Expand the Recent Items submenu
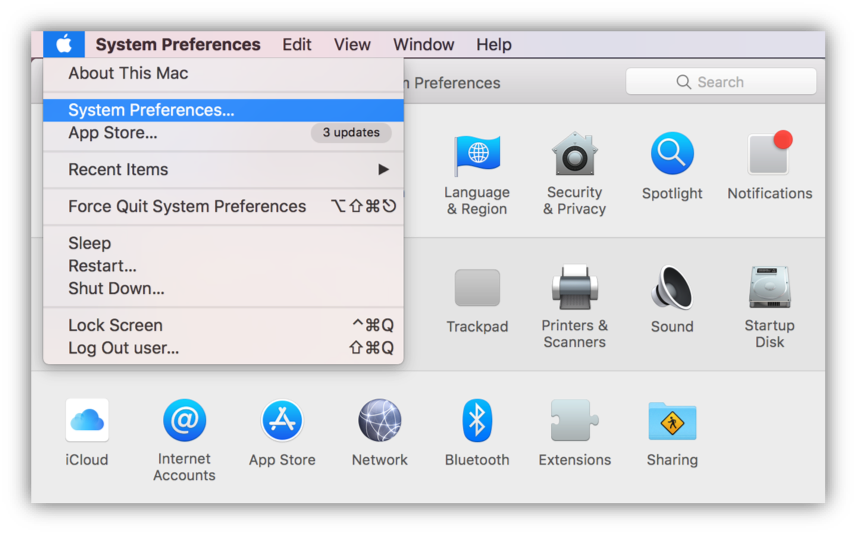The width and height of the screenshot is (856, 533). [223, 170]
